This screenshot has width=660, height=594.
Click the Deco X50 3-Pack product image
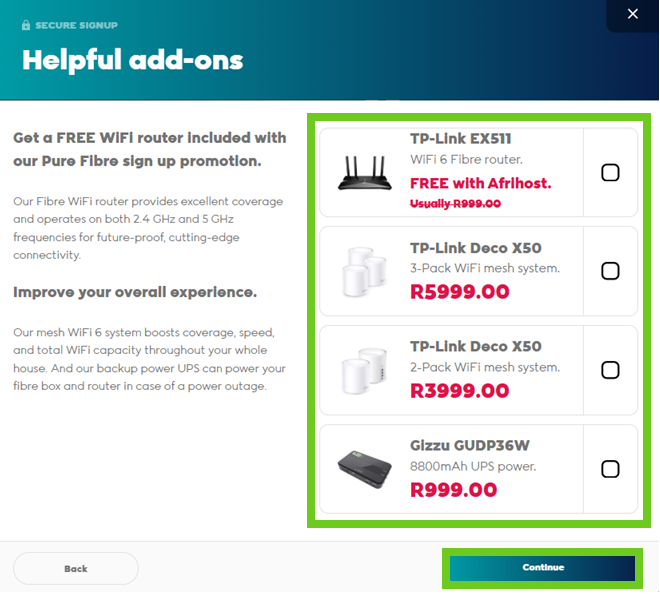click(364, 271)
